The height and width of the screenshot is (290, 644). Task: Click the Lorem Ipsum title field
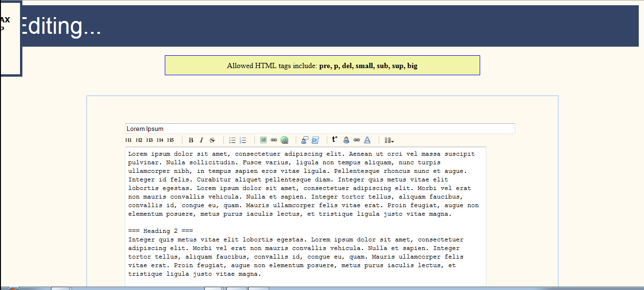320,128
